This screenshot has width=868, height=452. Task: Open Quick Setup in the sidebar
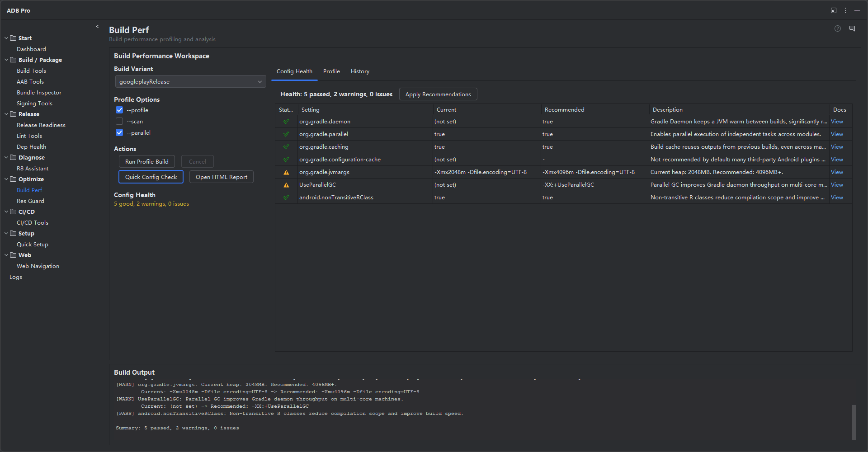pyautogui.click(x=33, y=244)
